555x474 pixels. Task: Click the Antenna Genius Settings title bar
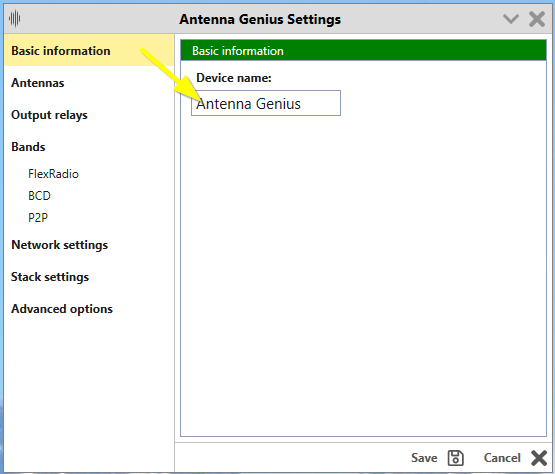[x=260, y=19]
